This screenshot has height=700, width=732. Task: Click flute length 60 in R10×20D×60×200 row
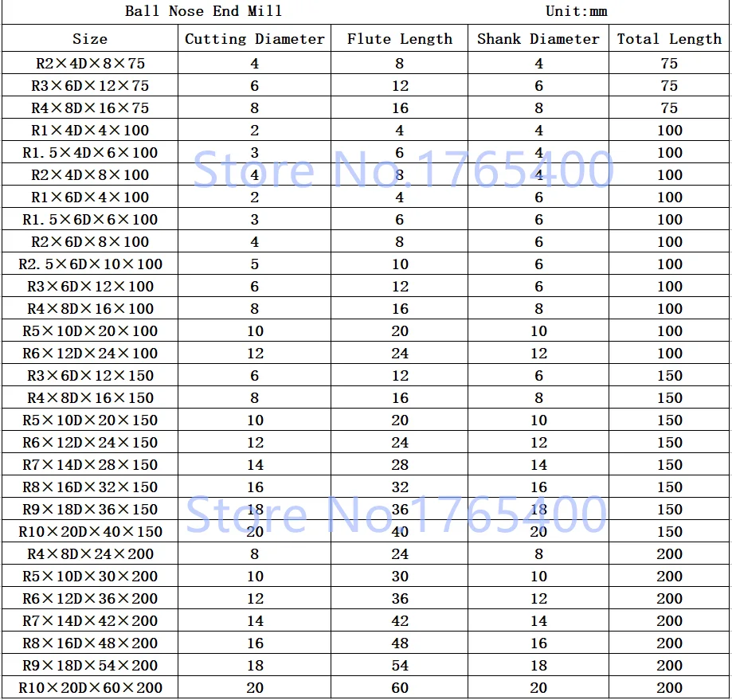(x=400, y=688)
